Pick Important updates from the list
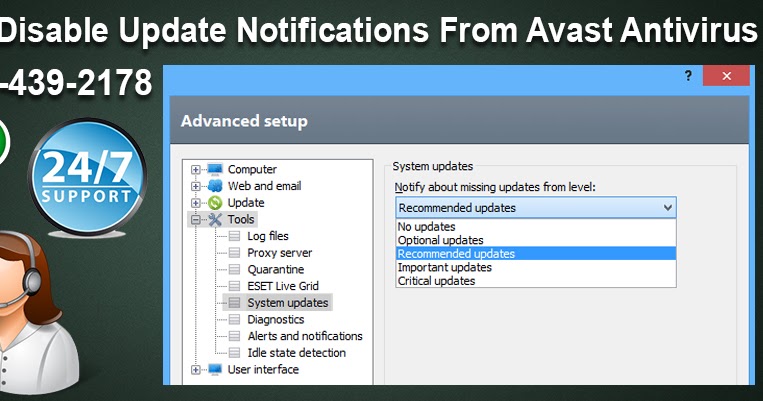Image resolution: width=763 pixels, height=401 pixels. click(x=536, y=268)
